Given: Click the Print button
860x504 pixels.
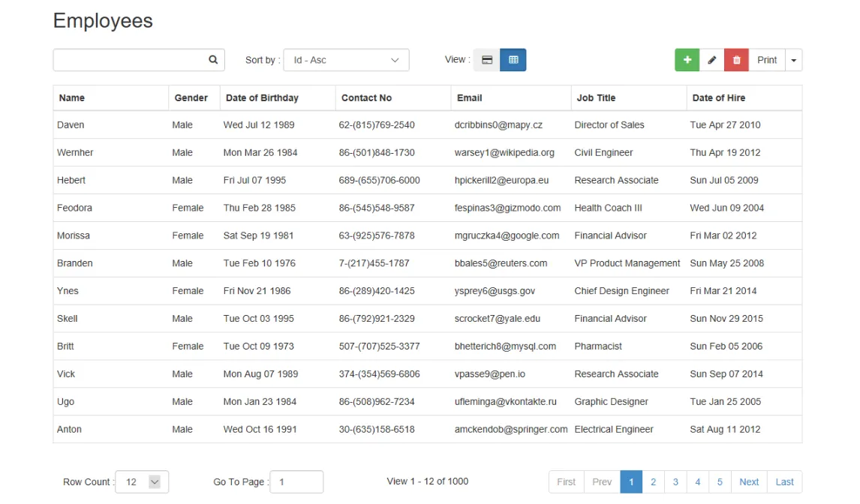Looking at the screenshot, I should tap(767, 59).
